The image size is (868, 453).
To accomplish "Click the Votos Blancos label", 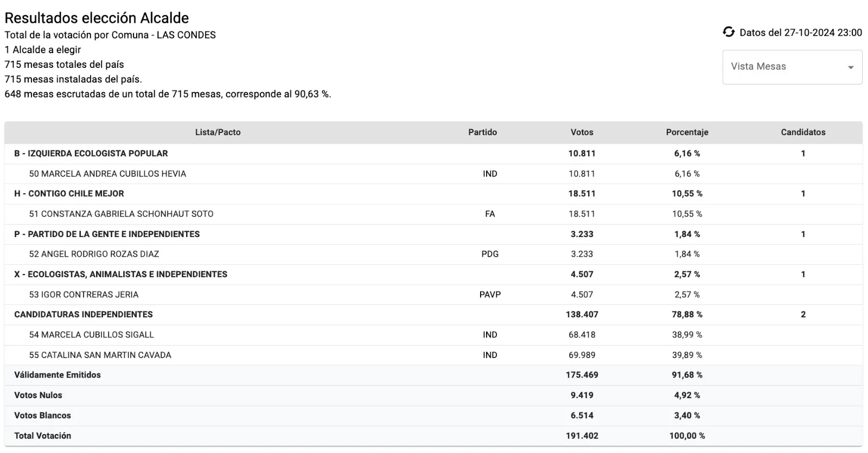I will click(42, 416).
